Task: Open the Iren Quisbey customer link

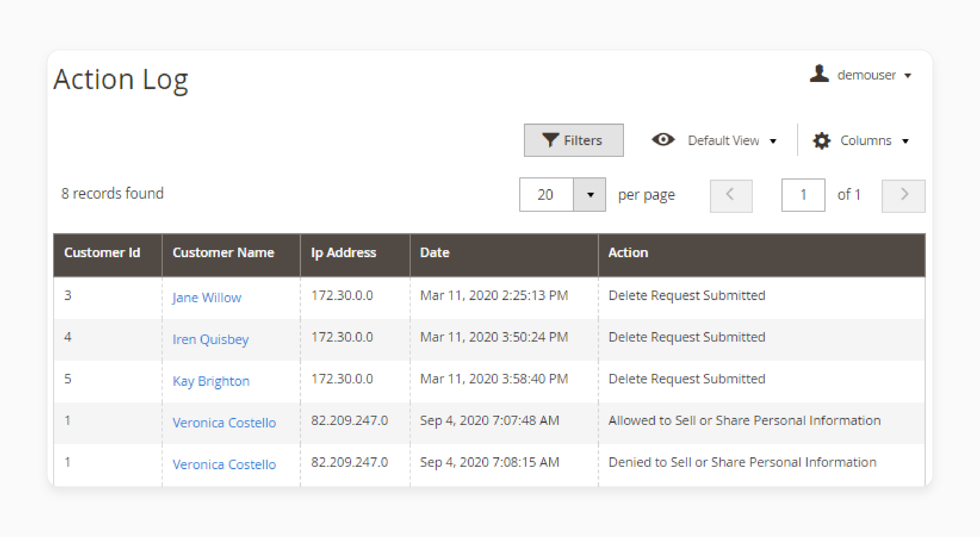Action: pos(210,339)
